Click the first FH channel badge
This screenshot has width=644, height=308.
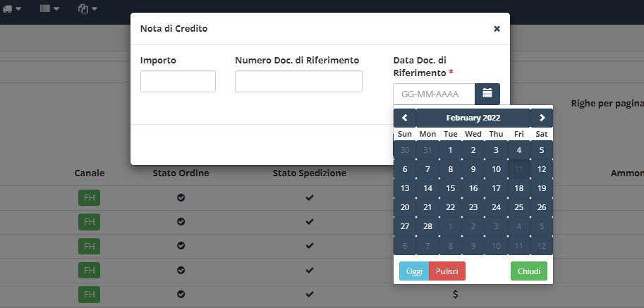[x=89, y=197]
